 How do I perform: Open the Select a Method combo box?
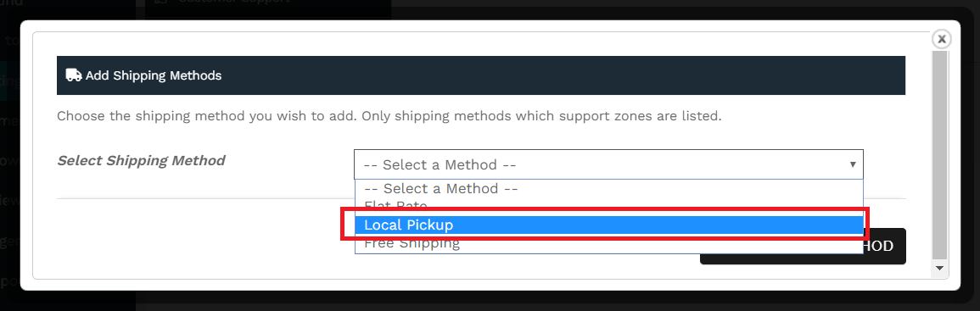608,165
